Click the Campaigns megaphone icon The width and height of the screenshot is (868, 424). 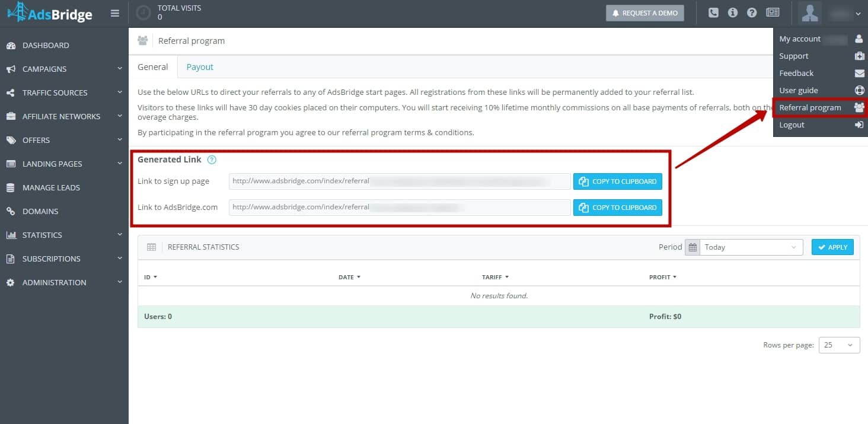tap(11, 69)
